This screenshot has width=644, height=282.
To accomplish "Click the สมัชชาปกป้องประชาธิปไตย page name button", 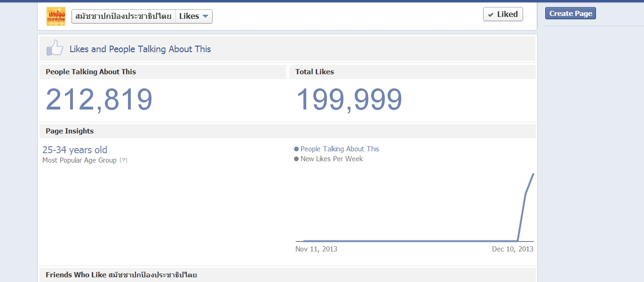I will point(123,16).
